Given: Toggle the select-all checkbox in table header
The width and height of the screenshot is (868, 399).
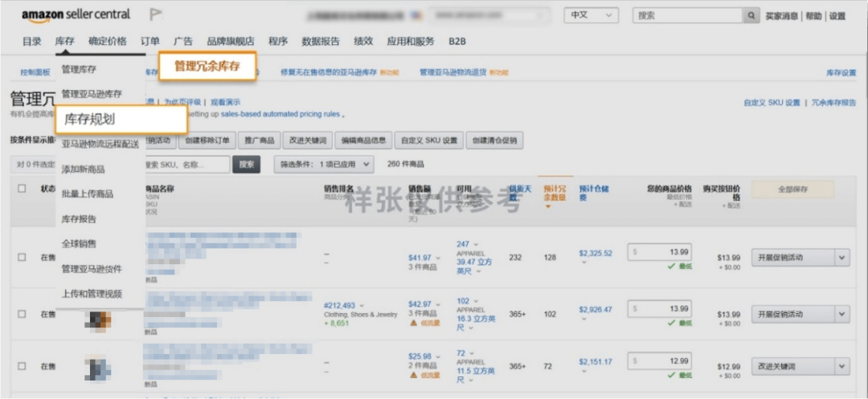Looking at the screenshot, I should [x=23, y=189].
